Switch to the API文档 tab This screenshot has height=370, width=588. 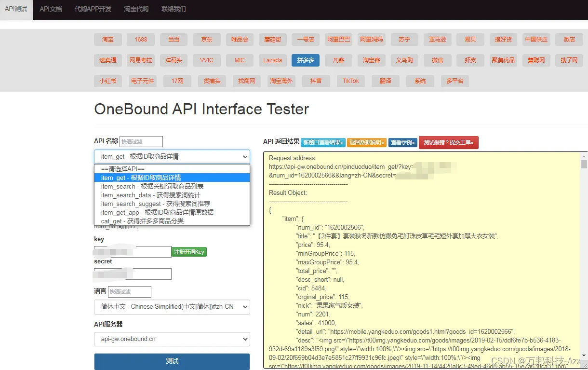(x=51, y=9)
